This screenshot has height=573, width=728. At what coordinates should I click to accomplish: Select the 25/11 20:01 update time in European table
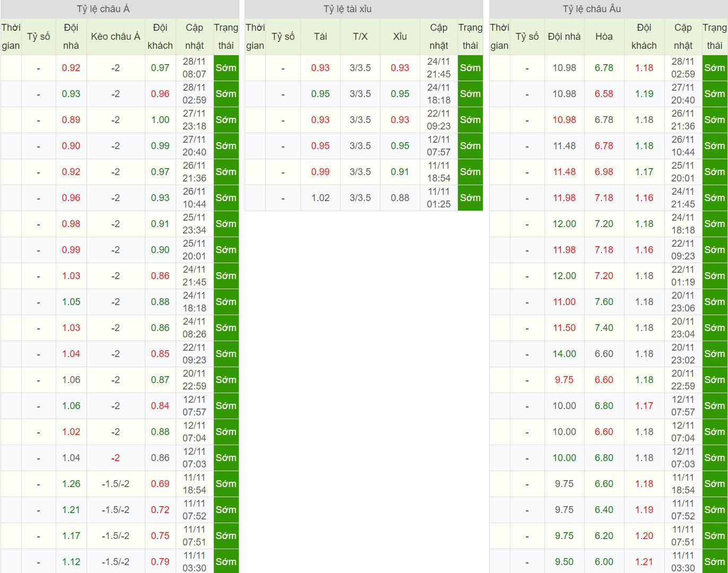683,172
